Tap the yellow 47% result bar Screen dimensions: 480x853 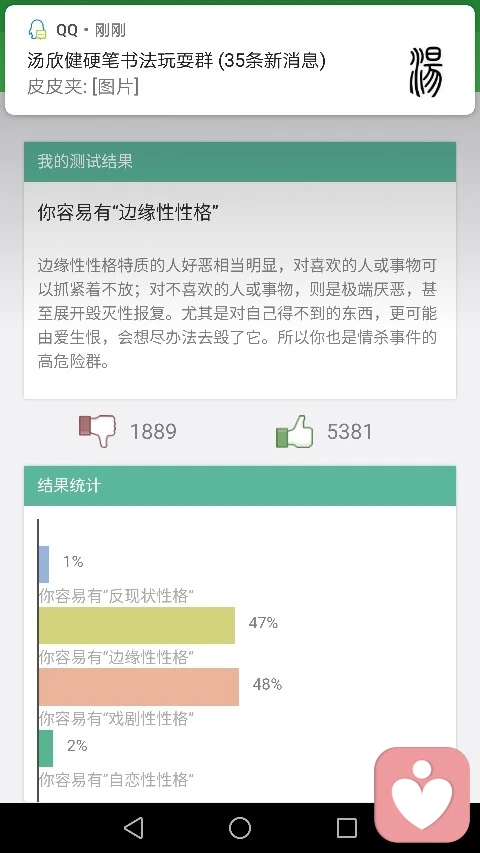pyautogui.click(x=137, y=626)
